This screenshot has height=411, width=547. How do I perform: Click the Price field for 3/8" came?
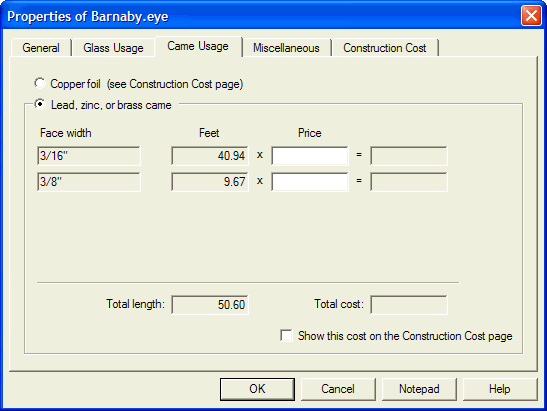[x=310, y=181]
